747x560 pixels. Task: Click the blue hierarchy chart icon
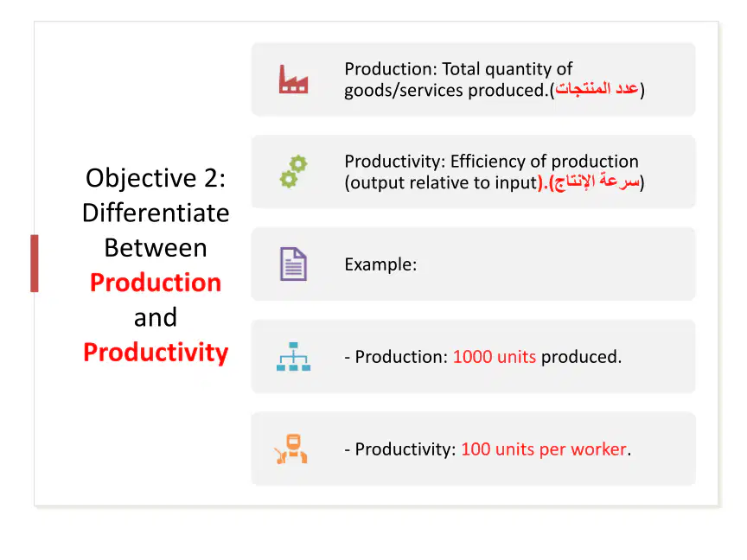pos(293,356)
